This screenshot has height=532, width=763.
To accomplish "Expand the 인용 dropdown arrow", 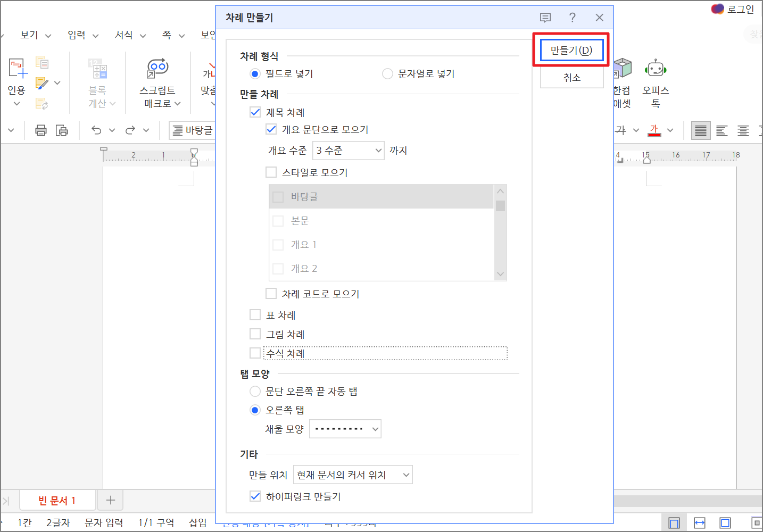I will coord(16,104).
